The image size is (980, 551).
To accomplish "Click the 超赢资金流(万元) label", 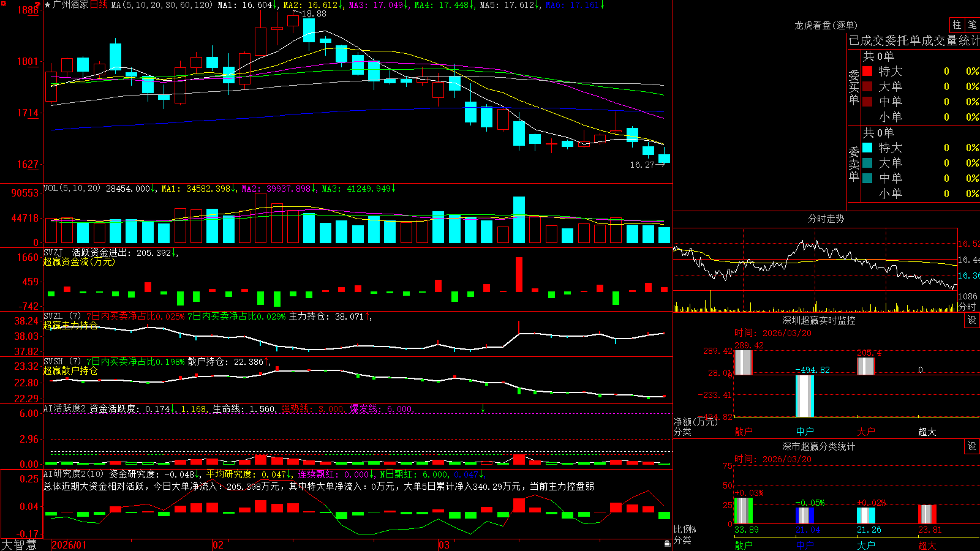I will (79, 261).
